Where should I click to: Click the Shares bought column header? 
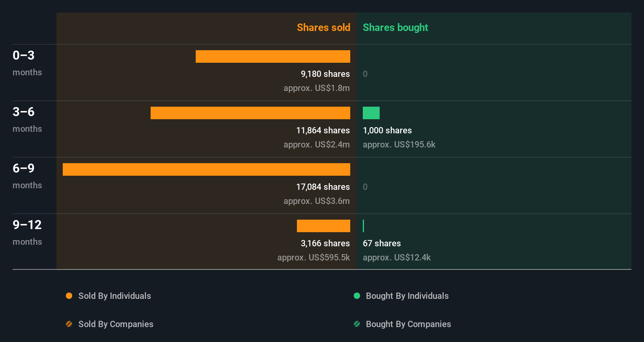pos(395,27)
